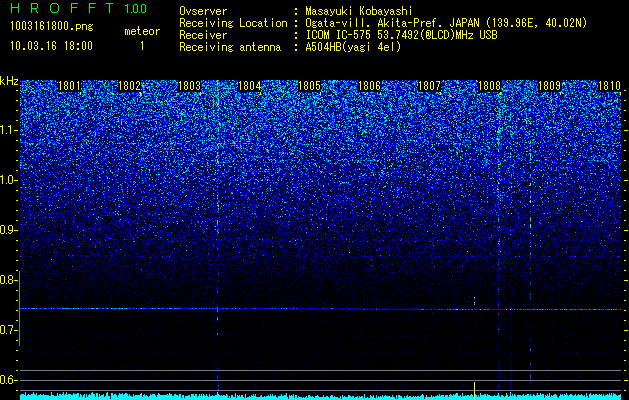629x400 pixels.
Task: Click the 1810 time marker
Action: point(609,86)
